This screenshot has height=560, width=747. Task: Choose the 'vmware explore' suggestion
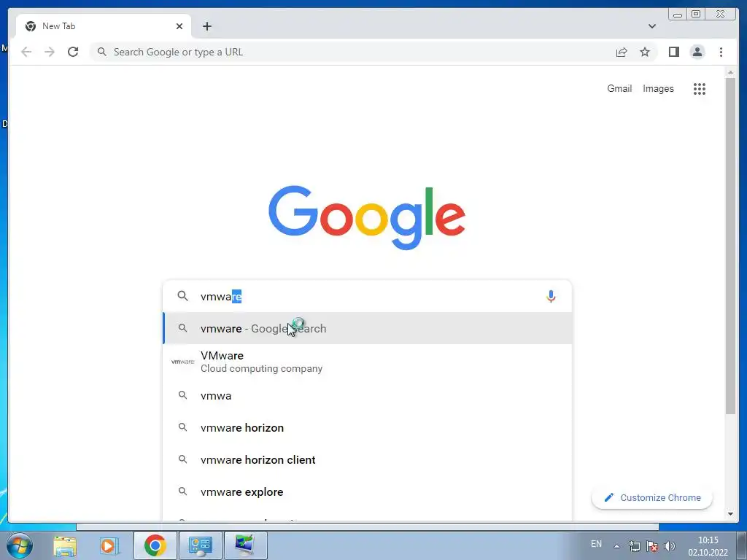[x=368, y=492]
